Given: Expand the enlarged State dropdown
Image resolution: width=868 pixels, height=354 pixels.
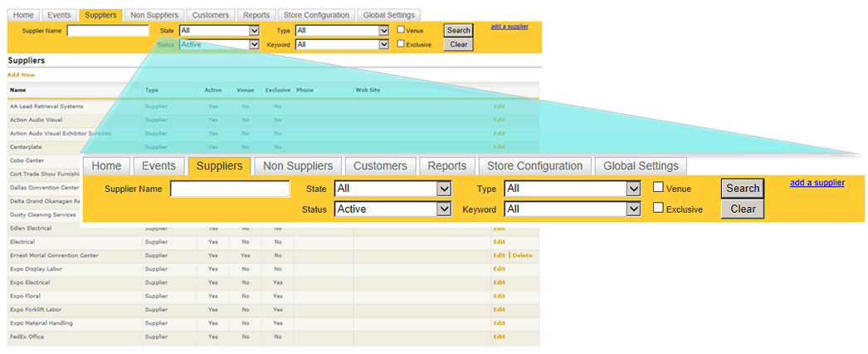Looking at the screenshot, I should [392, 189].
